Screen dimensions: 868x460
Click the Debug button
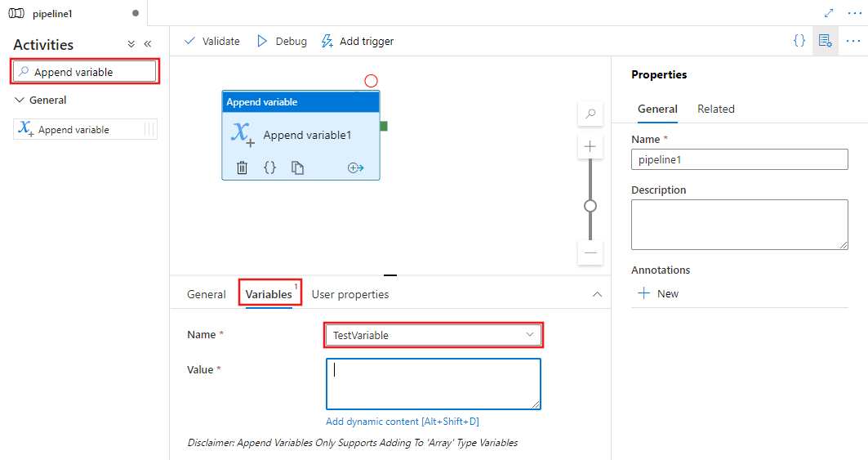pyautogui.click(x=282, y=41)
